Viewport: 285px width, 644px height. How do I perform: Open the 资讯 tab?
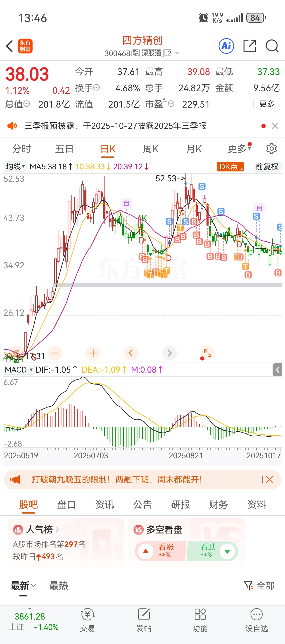tap(104, 505)
